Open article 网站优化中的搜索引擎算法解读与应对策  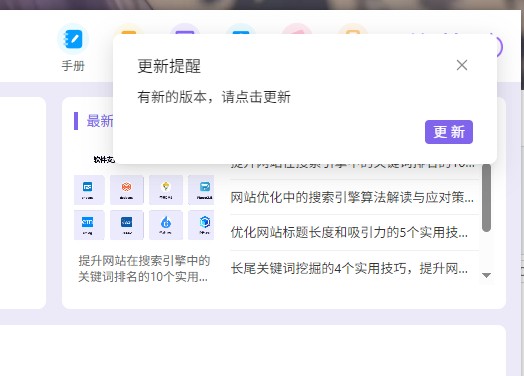point(352,198)
